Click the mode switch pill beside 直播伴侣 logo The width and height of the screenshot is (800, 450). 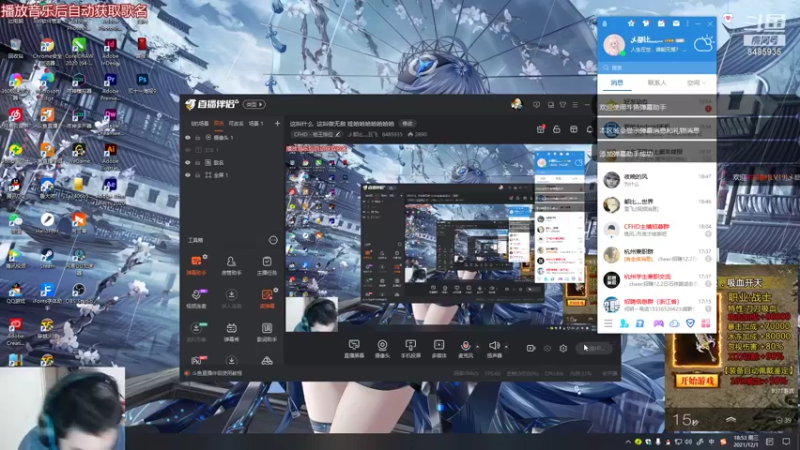(x=254, y=104)
